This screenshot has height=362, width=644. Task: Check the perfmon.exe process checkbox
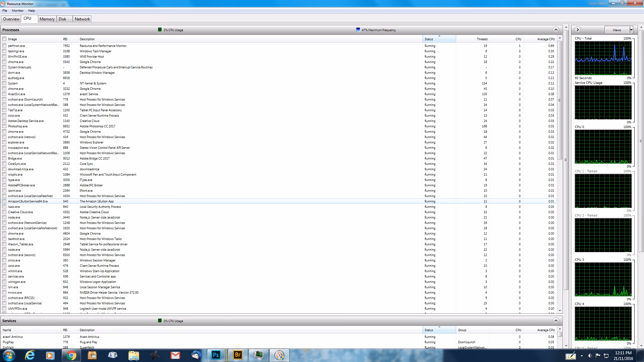click(x=4, y=46)
